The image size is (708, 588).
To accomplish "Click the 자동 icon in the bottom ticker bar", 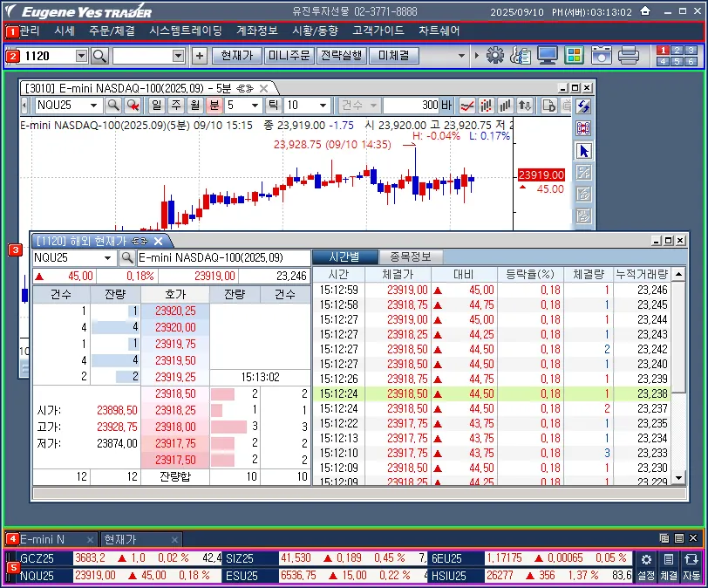I will (x=691, y=566).
